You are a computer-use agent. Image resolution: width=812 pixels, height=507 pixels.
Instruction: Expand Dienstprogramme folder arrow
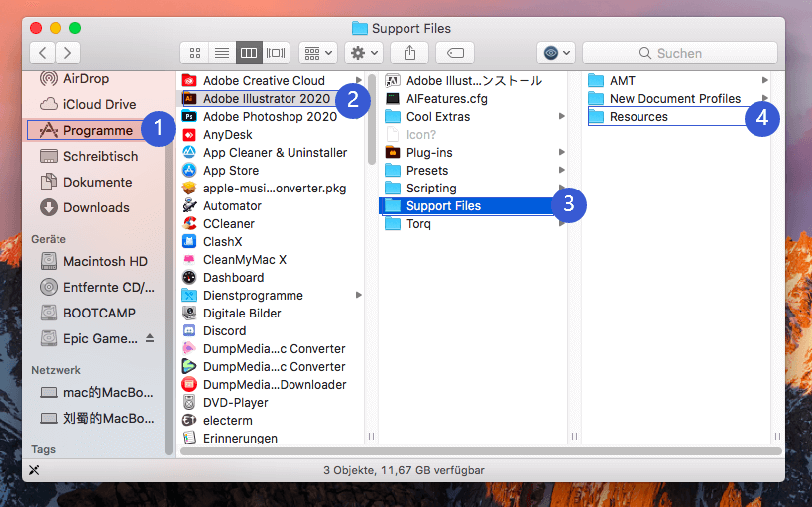tap(358, 295)
